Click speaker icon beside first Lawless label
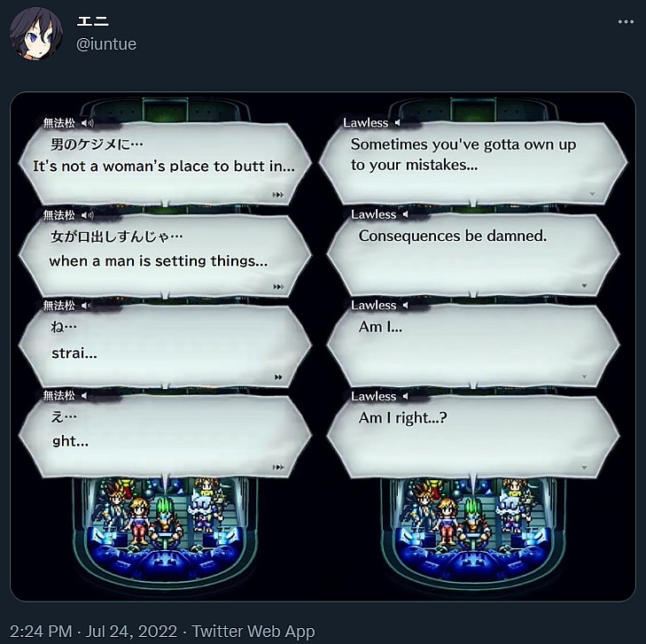The height and width of the screenshot is (644, 646). [398, 123]
